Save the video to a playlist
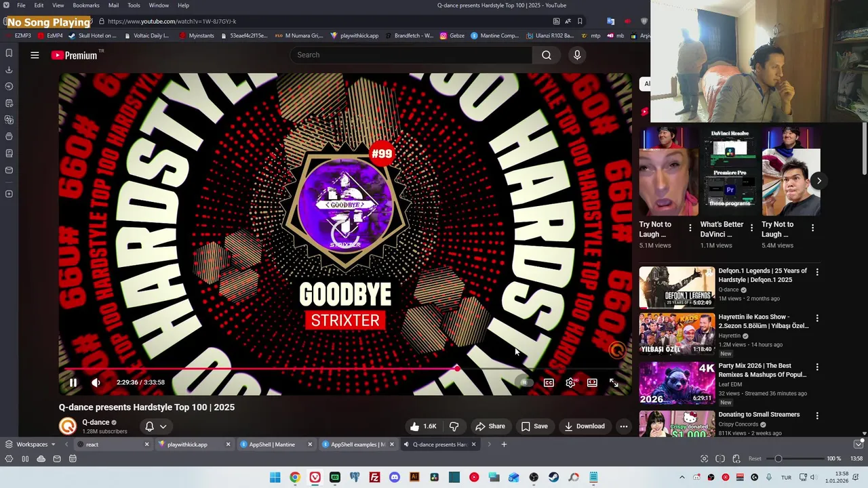This screenshot has height=488, width=868. coord(534,426)
